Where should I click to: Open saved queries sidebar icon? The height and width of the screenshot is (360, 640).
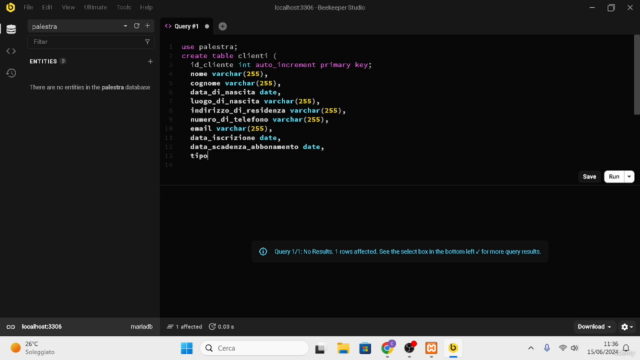pos(11,51)
